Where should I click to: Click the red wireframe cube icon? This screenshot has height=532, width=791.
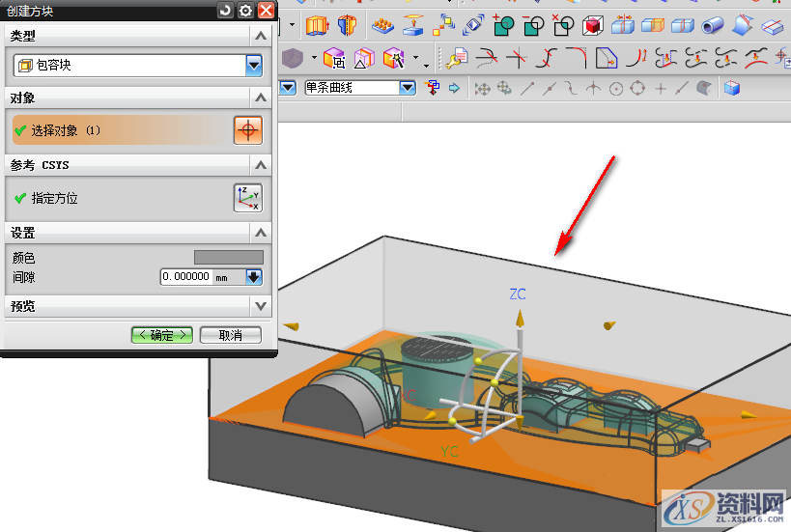[x=593, y=25]
